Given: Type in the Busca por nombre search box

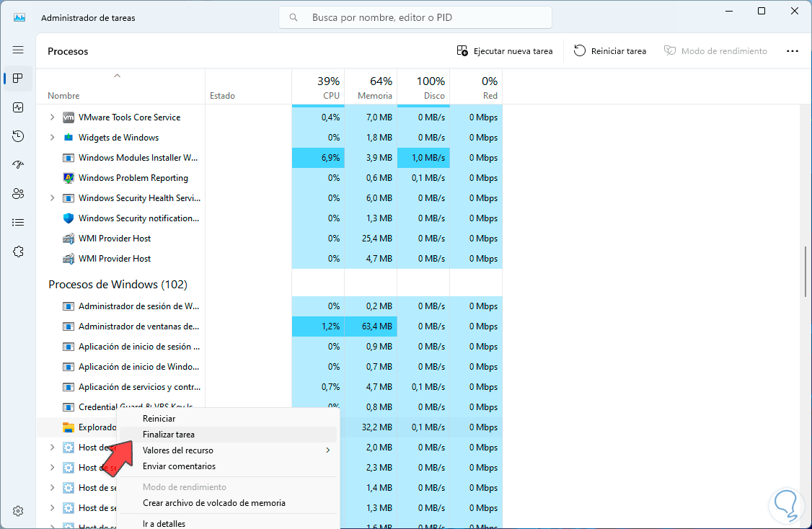Looking at the screenshot, I should [425, 17].
